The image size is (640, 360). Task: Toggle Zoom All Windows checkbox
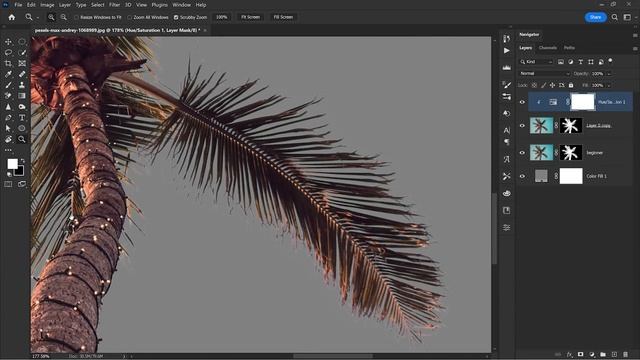pyautogui.click(x=130, y=17)
